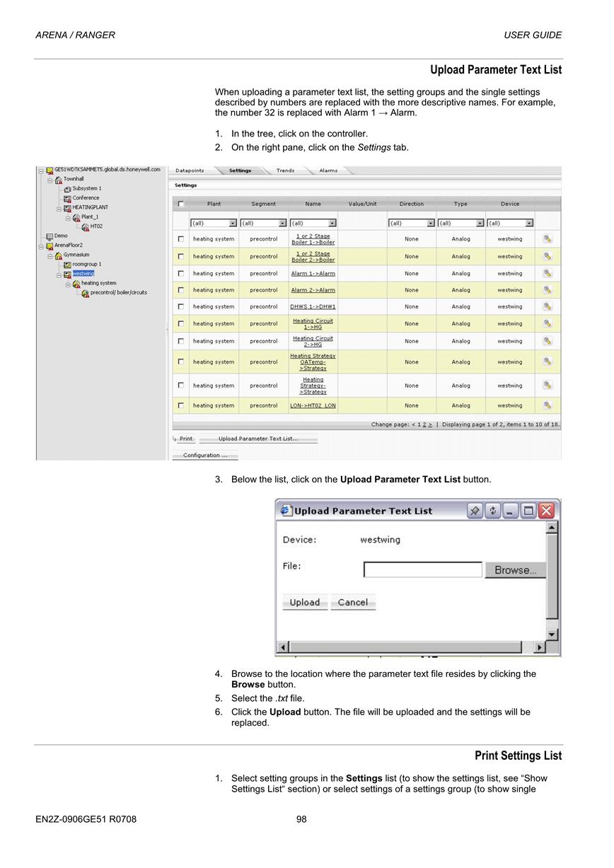Click the Conference controller icon in tree

point(67,198)
